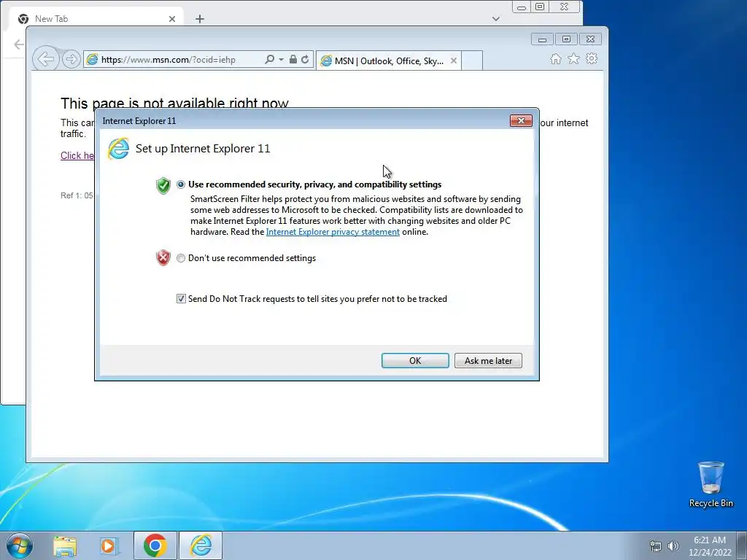Open the IE Home page icon
Image resolution: width=747 pixels, height=560 pixels.
click(x=555, y=58)
